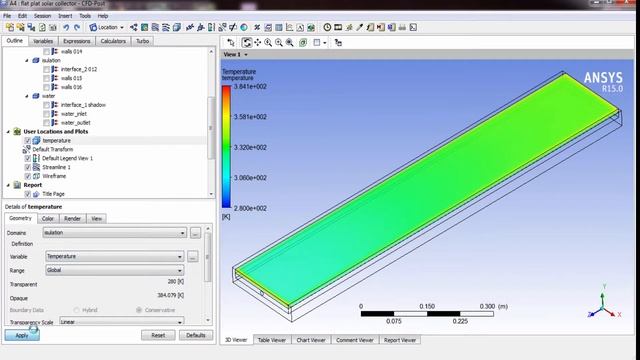Open the Animation icon next to the clock

[x=338, y=27]
